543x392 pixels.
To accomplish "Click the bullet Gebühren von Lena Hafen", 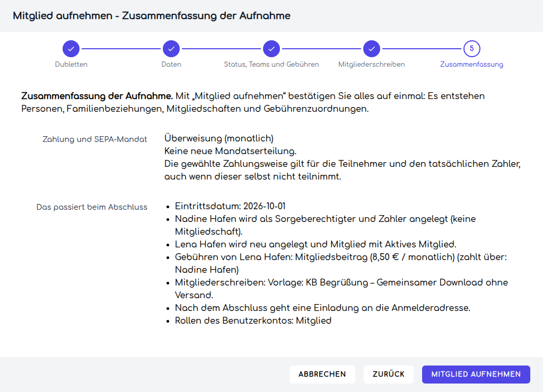I will point(341,263).
